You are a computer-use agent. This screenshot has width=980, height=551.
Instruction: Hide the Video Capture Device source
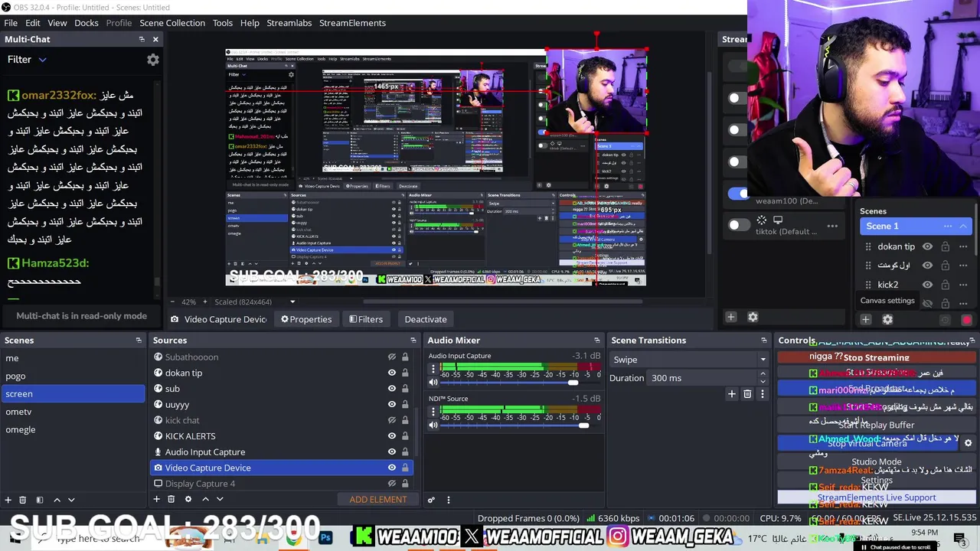[x=392, y=468]
